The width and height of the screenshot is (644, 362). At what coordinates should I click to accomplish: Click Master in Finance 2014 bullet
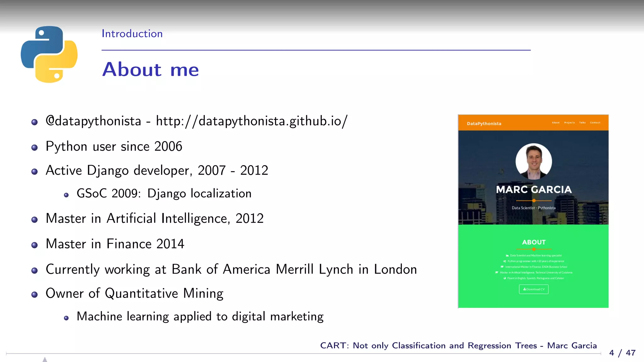click(115, 244)
